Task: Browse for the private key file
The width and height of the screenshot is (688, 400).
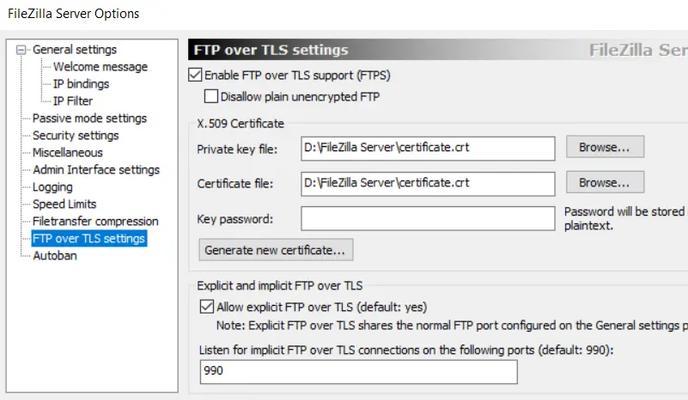Action: point(605,147)
